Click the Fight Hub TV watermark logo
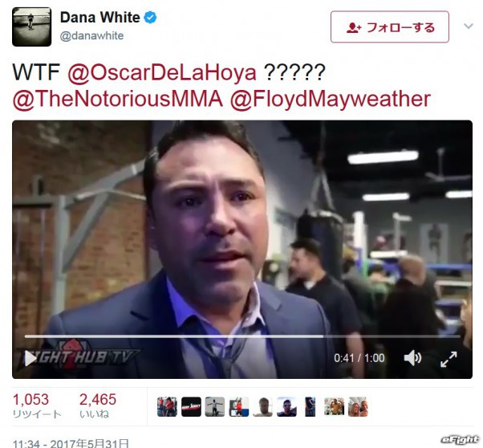Viewport: 483px width, 448px height. click(79, 357)
